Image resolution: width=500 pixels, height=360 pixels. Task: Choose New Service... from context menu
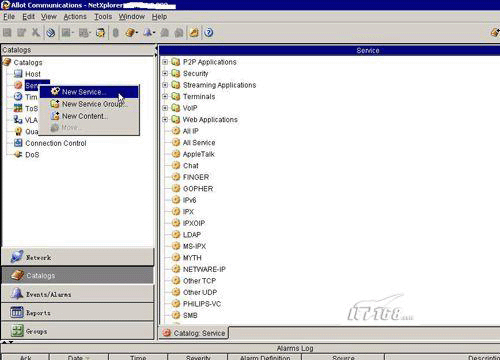coord(89,92)
